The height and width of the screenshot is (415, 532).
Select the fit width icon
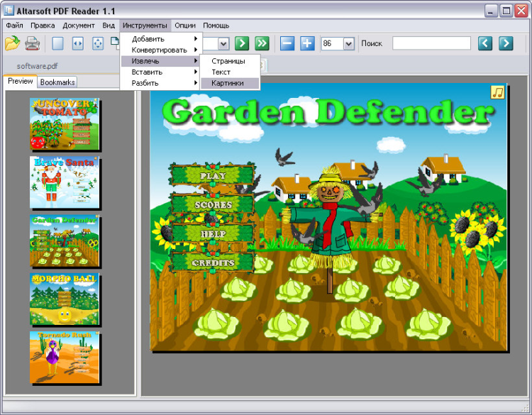click(x=78, y=43)
